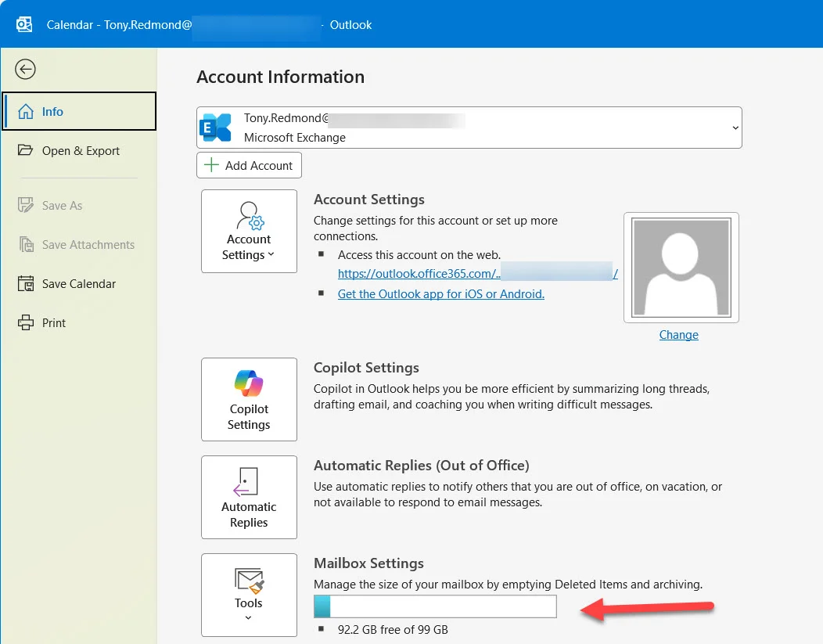Open the Account Settings dropdown button
The height and width of the screenshot is (644, 823).
coord(249,231)
